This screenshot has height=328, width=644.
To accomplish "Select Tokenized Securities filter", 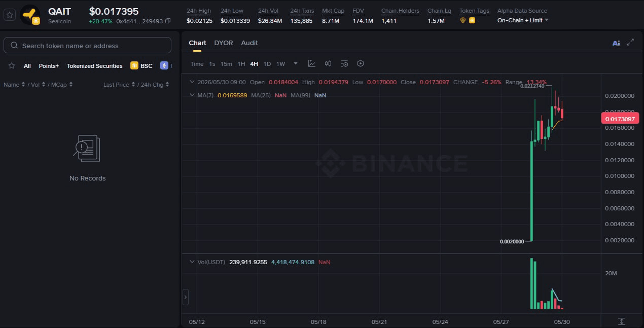I will coord(95,66).
